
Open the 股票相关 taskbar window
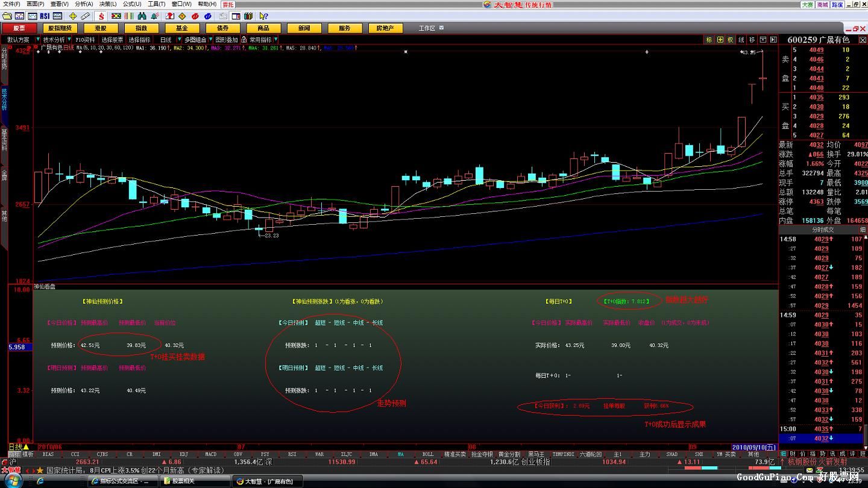pyautogui.click(x=196, y=481)
